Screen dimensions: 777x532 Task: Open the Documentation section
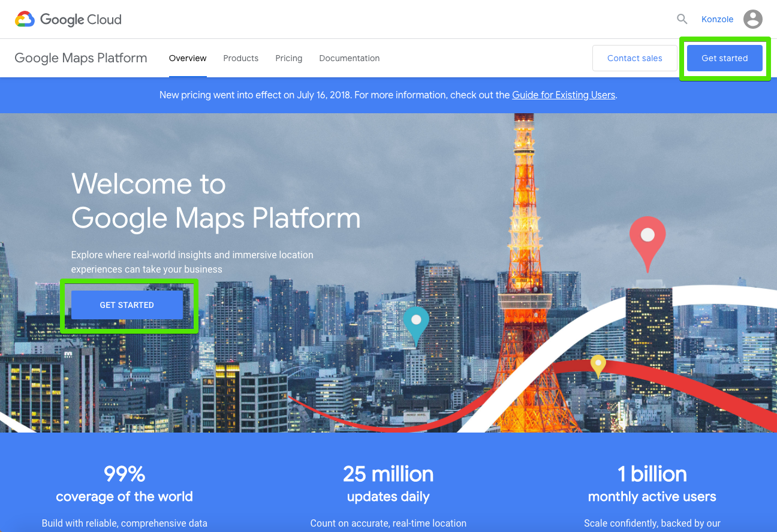pyautogui.click(x=350, y=58)
